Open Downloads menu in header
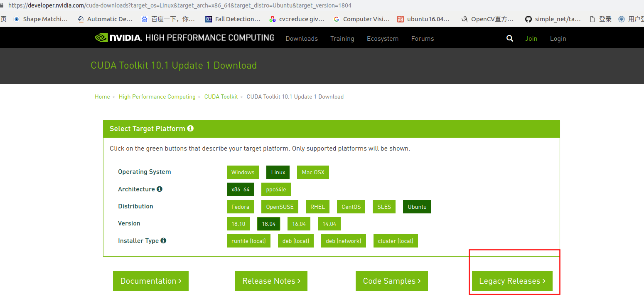Image resolution: width=644 pixels, height=302 pixels. click(302, 38)
